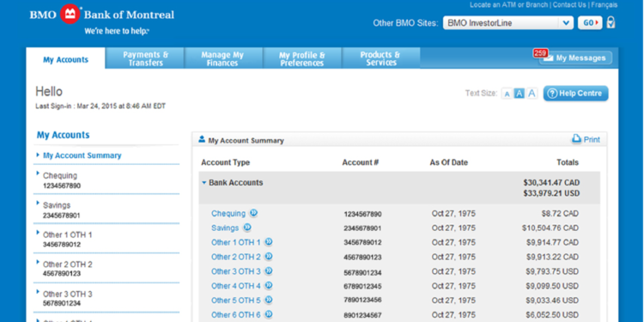The width and height of the screenshot is (644, 322).
Task: Open the My Messages button label
Action: click(580, 58)
